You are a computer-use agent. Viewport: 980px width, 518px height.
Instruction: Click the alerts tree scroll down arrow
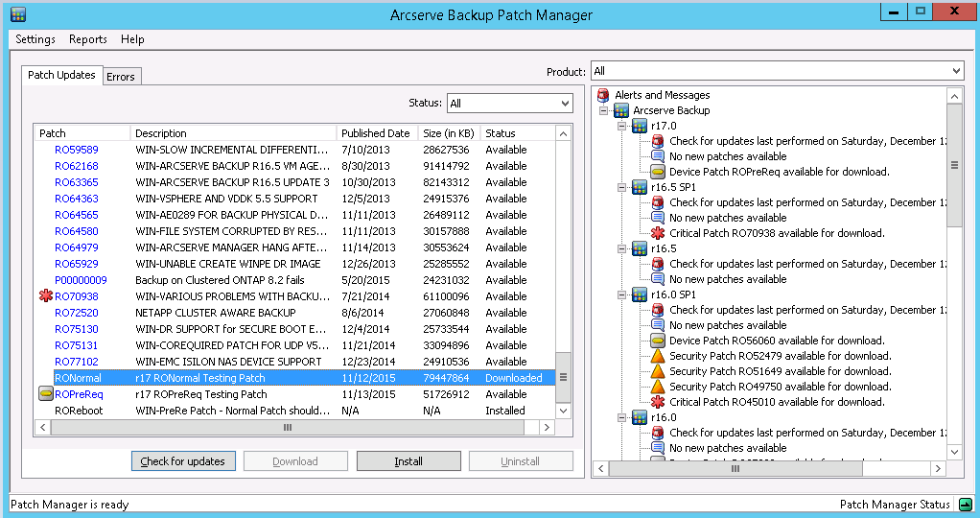coord(954,452)
